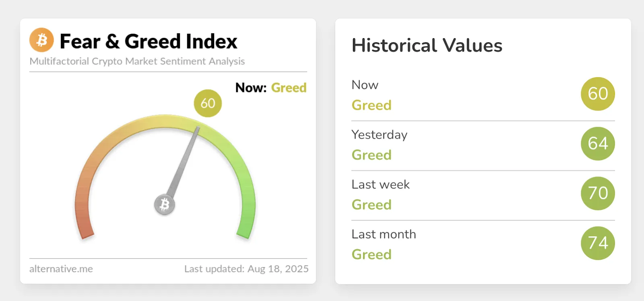Select the Last month row label
This screenshot has width=644, height=301.
(384, 234)
